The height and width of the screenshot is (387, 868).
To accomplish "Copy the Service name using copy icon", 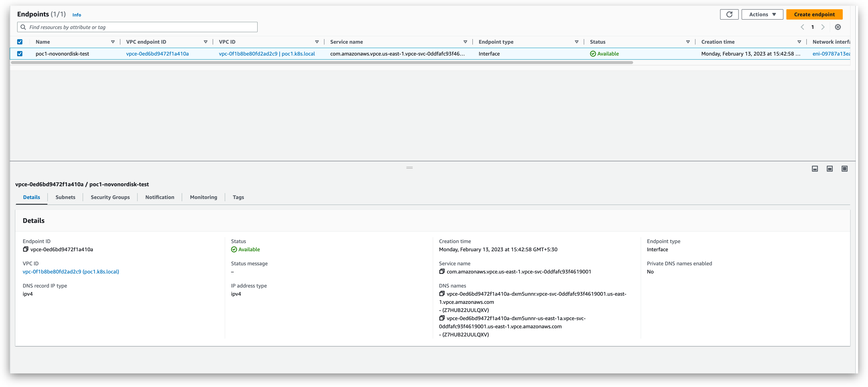I will point(442,272).
